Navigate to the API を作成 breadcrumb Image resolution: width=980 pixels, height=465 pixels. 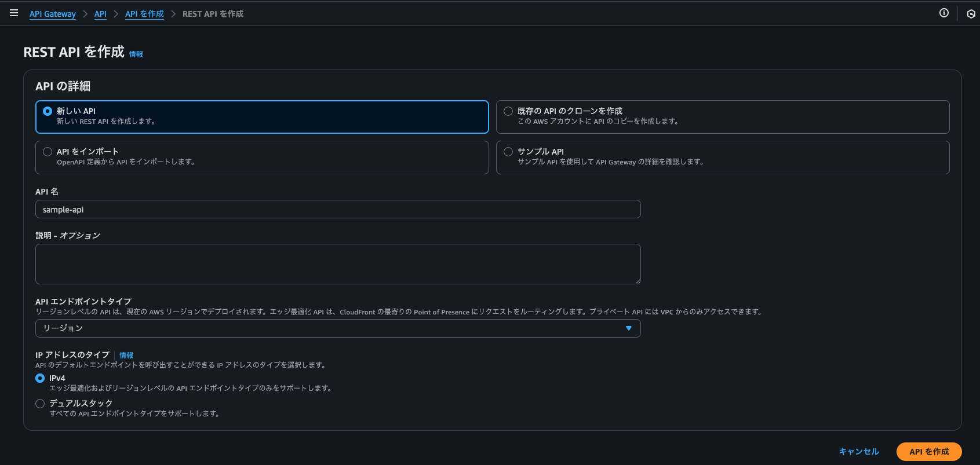(x=144, y=14)
